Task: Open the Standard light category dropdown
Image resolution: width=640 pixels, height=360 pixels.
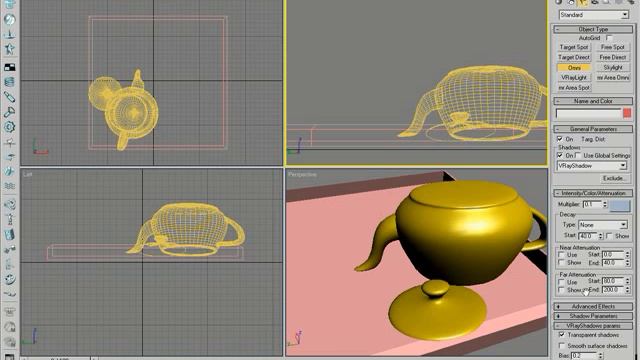Action: (593, 15)
